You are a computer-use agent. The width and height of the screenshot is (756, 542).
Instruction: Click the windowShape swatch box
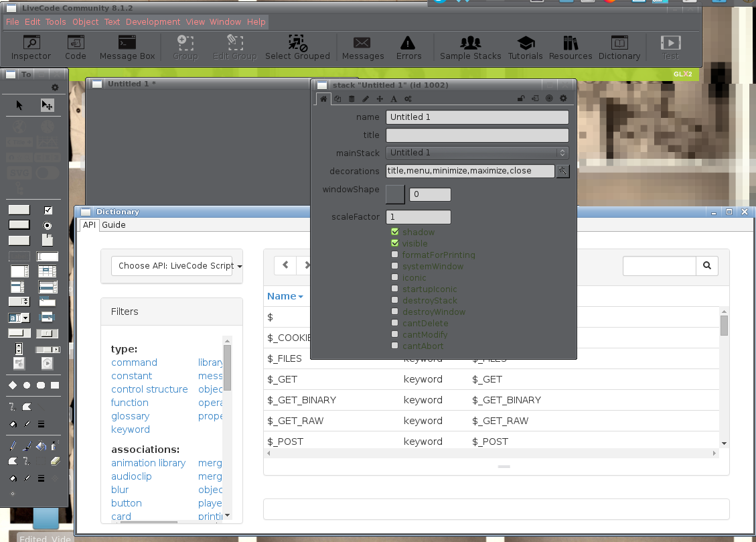(x=396, y=194)
